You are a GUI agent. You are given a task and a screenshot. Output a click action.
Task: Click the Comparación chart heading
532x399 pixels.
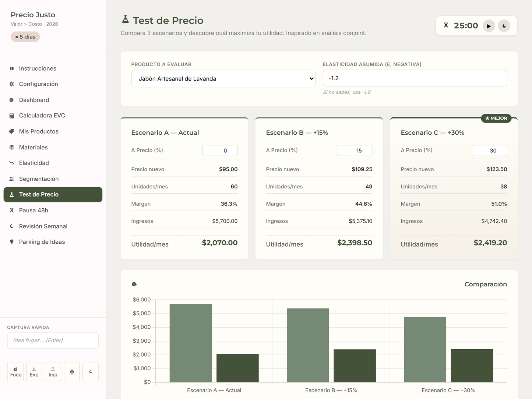click(x=486, y=284)
